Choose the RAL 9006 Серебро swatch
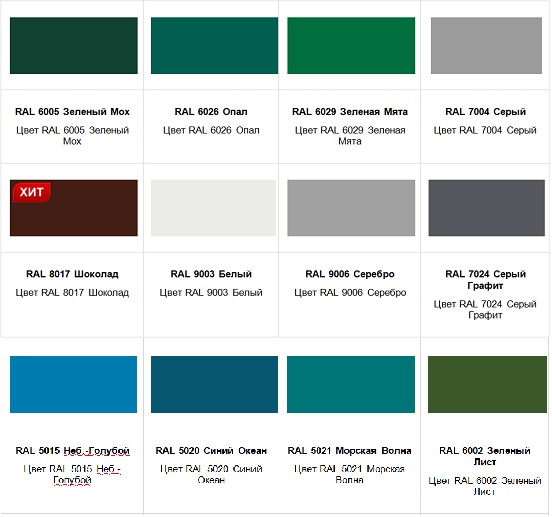This screenshot has height=517, width=552. tap(352, 208)
